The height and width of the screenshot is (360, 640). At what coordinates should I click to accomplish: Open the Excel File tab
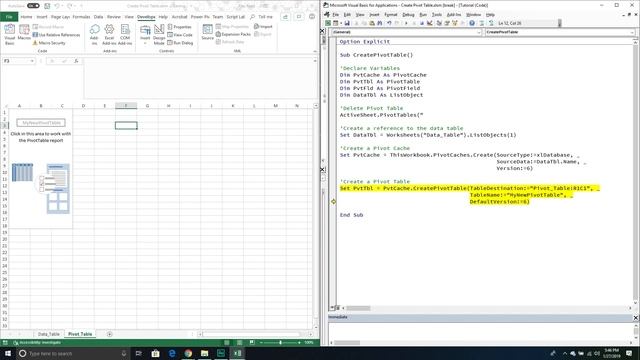coord(9,17)
